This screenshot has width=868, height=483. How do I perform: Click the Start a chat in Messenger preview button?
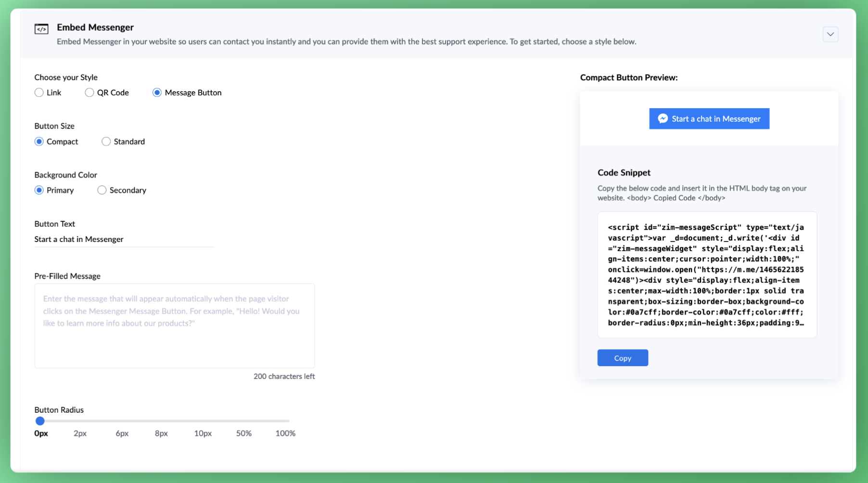tap(709, 118)
